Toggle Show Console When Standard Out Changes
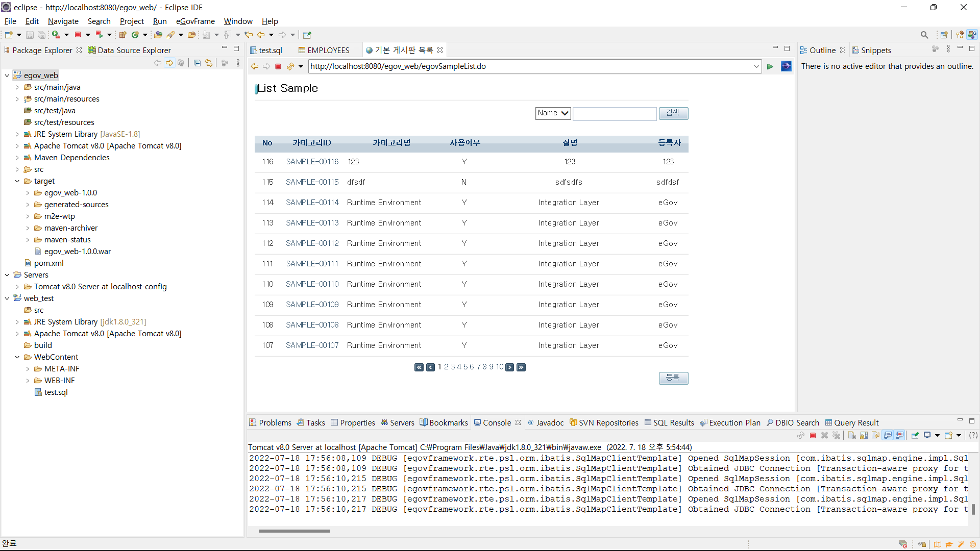Viewport: 980px width, 551px height. (x=888, y=435)
